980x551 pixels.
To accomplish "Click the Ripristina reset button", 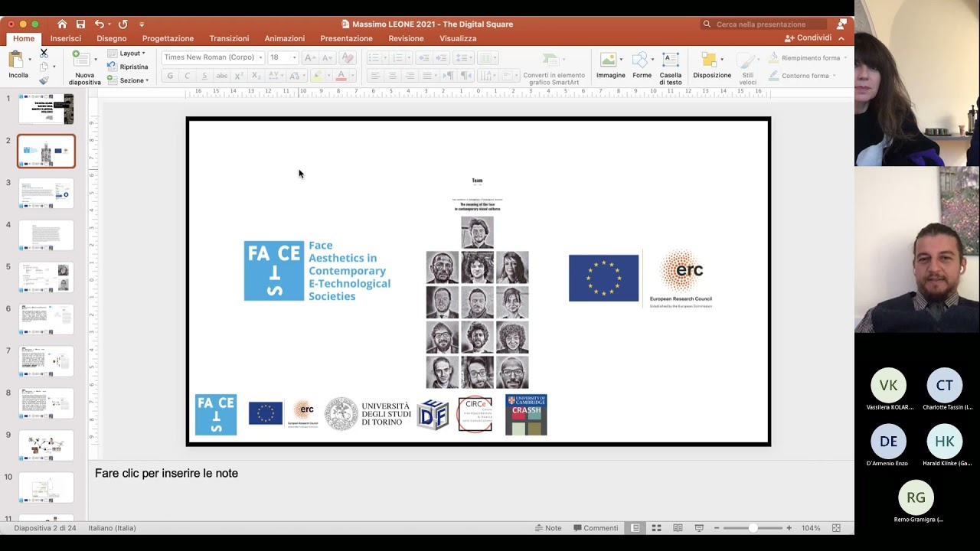I will pos(128,67).
